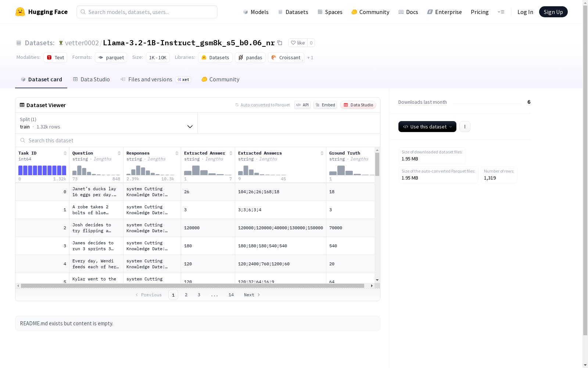The width and height of the screenshot is (588, 368).
Task: Go to page 3 of the table
Action: pos(199,295)
